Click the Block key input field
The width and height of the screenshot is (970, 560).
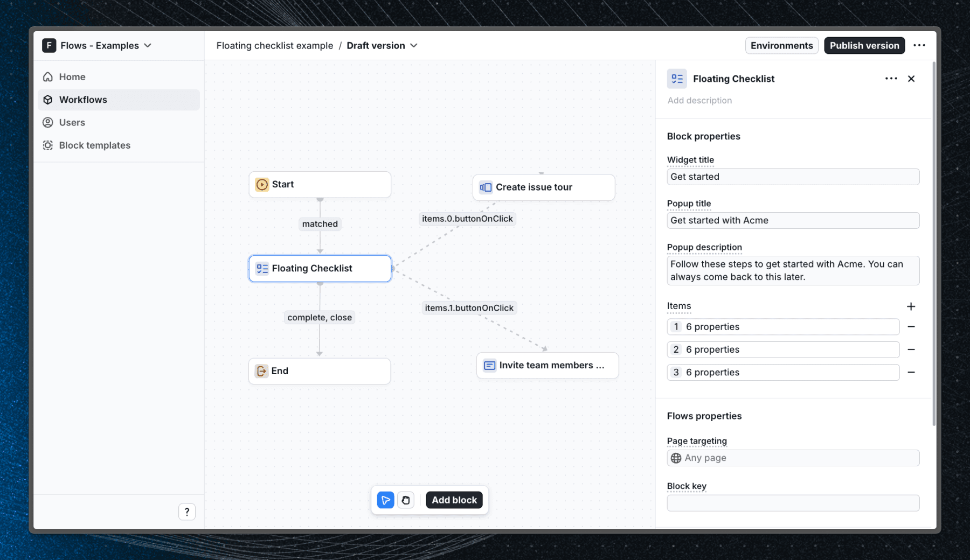(x=793, y=503)
